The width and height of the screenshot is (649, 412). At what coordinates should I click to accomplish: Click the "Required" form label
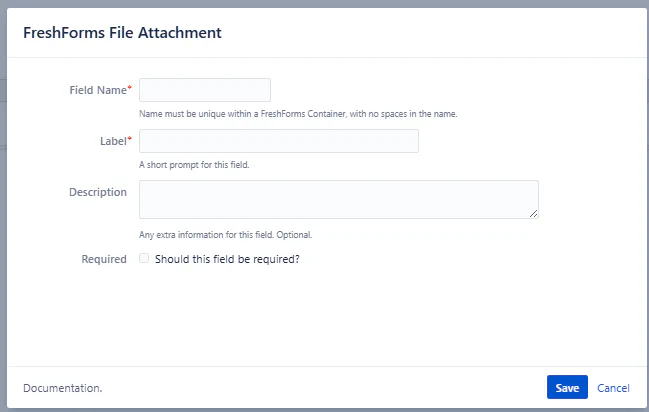click(x=104, y=259)
